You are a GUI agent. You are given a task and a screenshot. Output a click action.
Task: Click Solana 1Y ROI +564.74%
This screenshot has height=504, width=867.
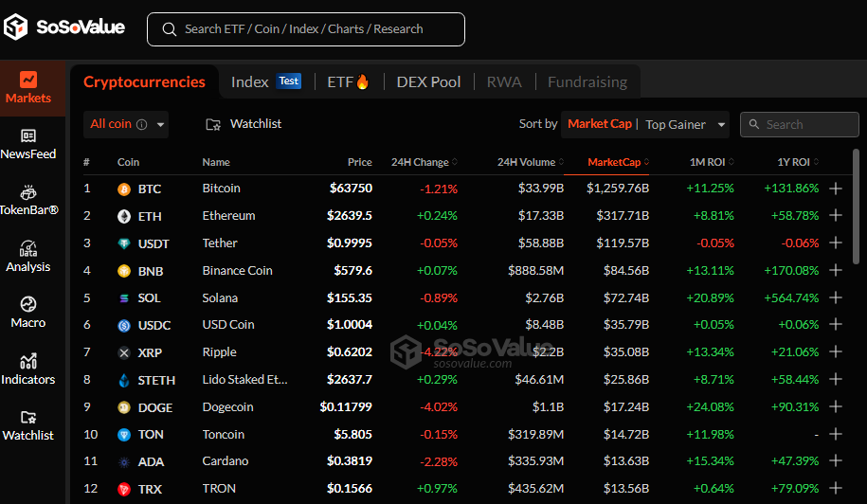791,297
